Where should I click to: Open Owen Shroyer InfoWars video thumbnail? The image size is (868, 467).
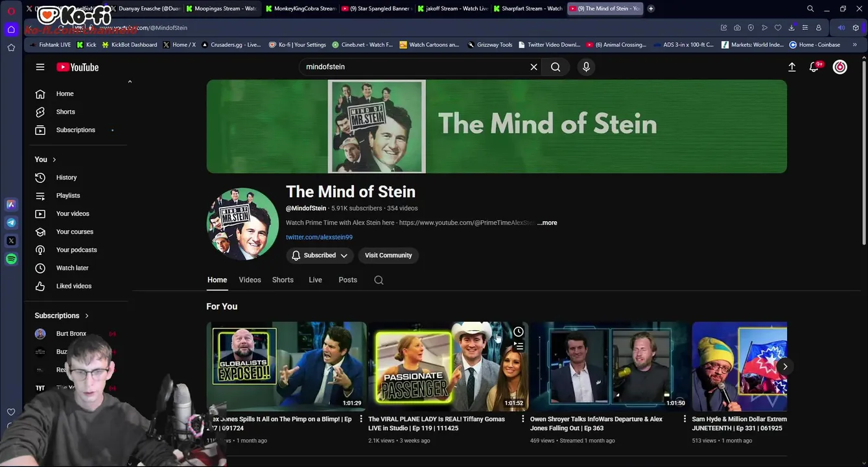[610, 366]
